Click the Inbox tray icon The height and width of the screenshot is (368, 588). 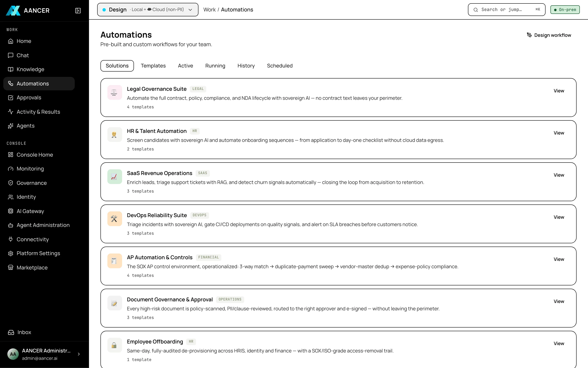point(11,332)
